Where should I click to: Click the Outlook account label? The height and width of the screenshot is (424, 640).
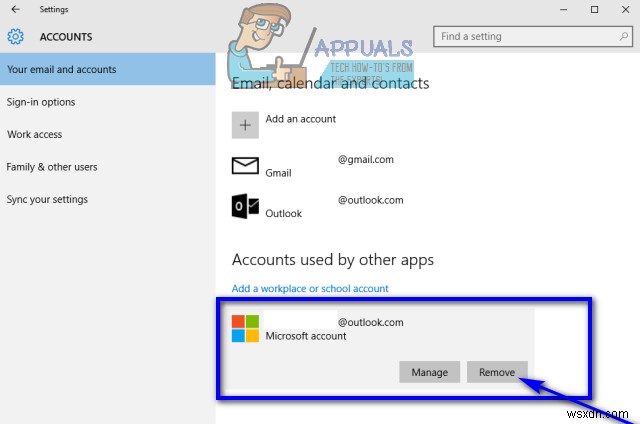pyautogui.click(x=284, y=213)
